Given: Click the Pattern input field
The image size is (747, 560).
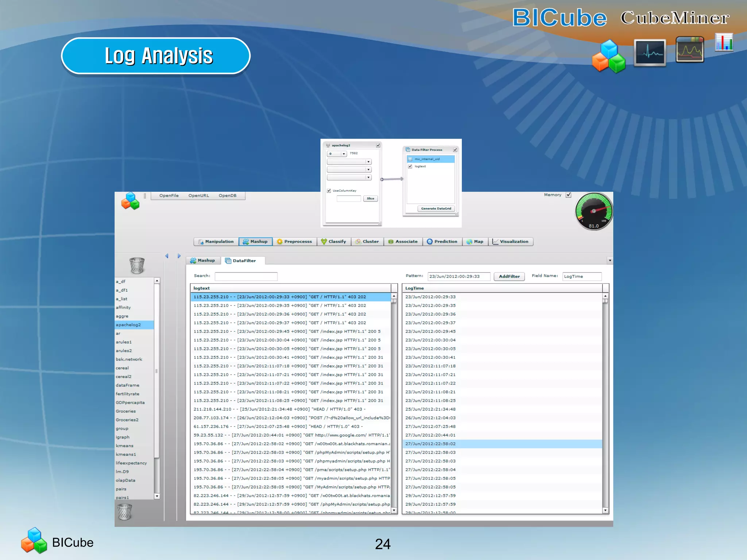Looking at the screenshot, I should 459,276.
